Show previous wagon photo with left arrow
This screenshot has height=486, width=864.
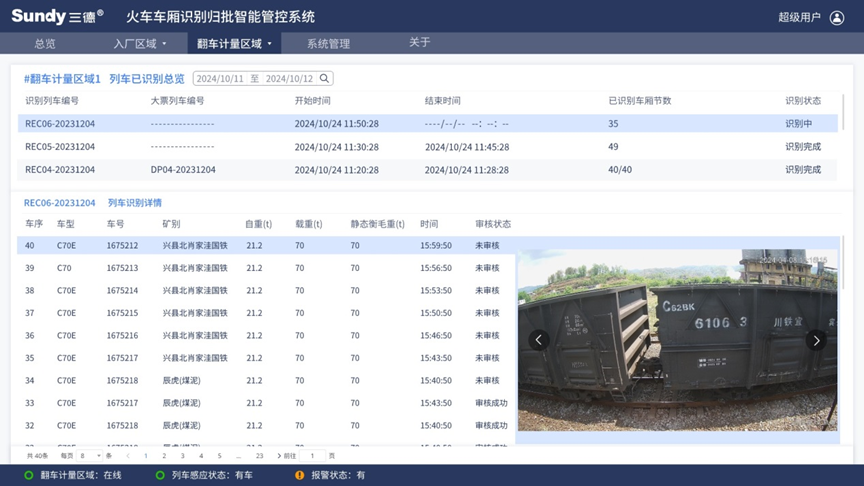click(538, 340)
